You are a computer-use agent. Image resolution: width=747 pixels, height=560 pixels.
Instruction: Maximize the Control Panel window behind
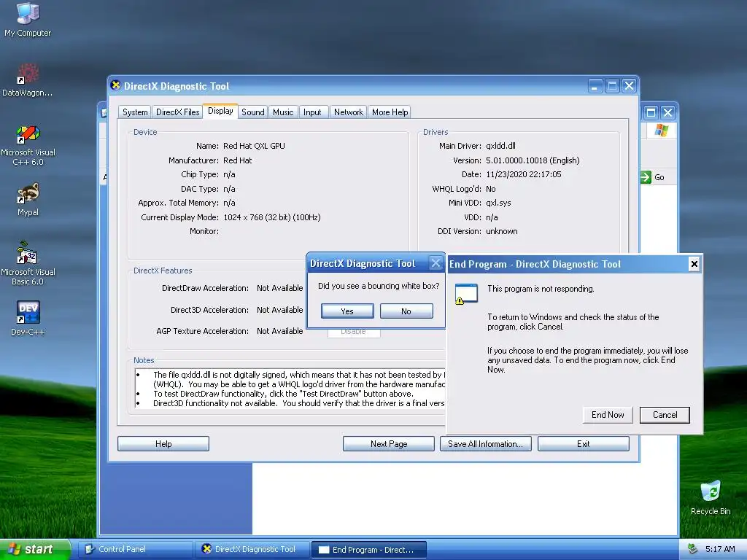(x=651, y=112)
